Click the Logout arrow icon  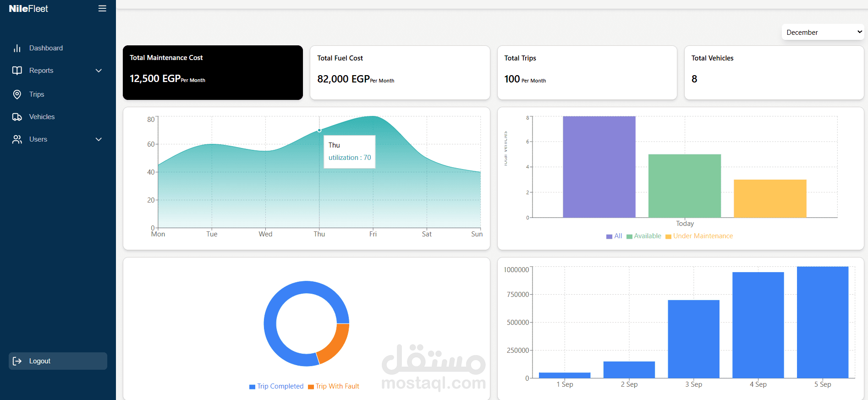pos(17,361)
